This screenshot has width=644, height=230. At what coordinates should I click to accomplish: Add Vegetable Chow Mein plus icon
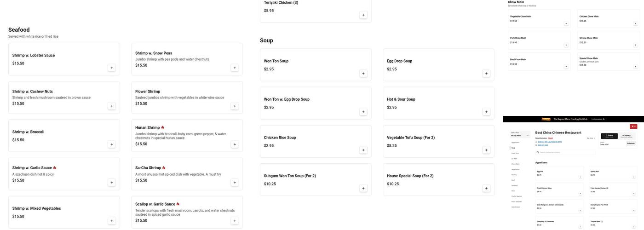pyautogui.click(x=566, y=23)
